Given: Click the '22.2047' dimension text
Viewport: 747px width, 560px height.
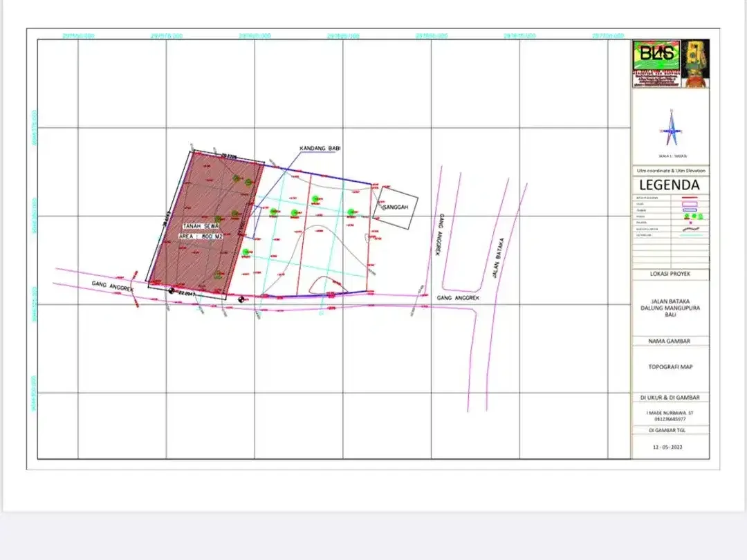Looking at the screenshot, I should coord(186,294).
